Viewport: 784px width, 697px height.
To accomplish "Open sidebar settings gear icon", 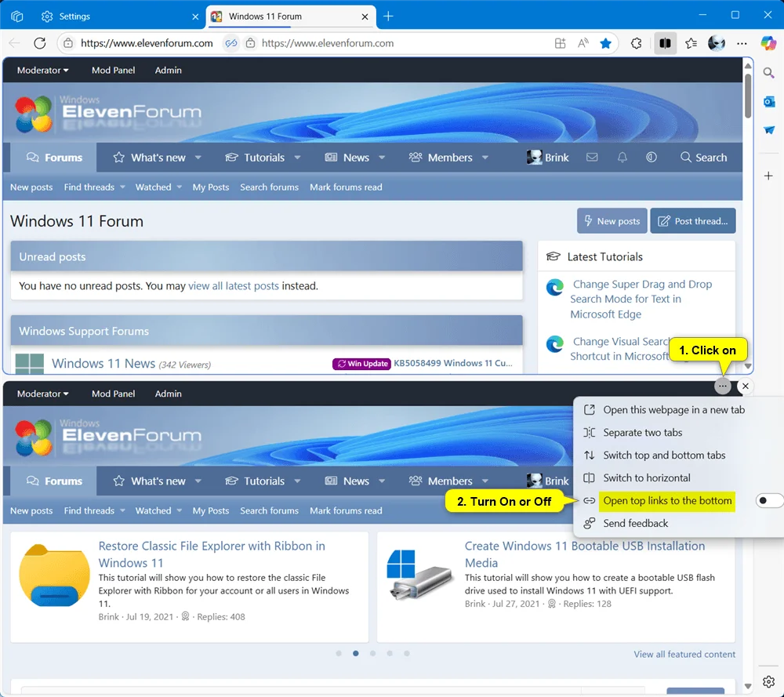I will [x=768, y=681].
